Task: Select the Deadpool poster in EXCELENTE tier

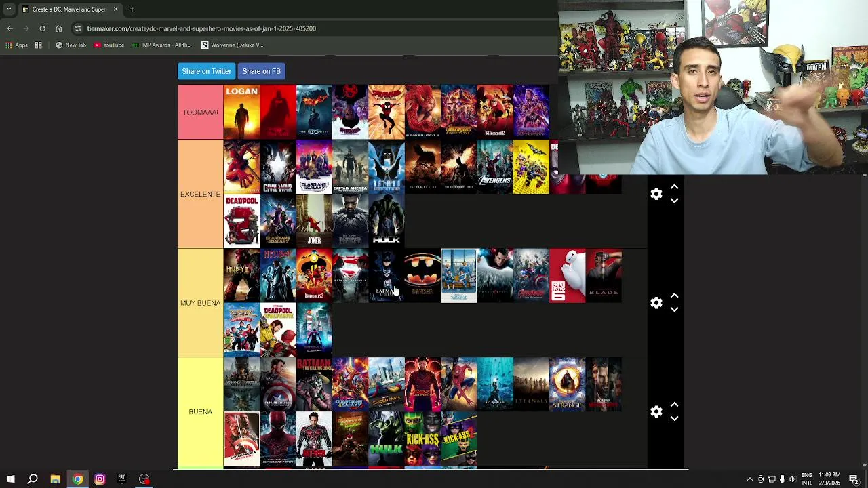Action: tap(241, 221)
